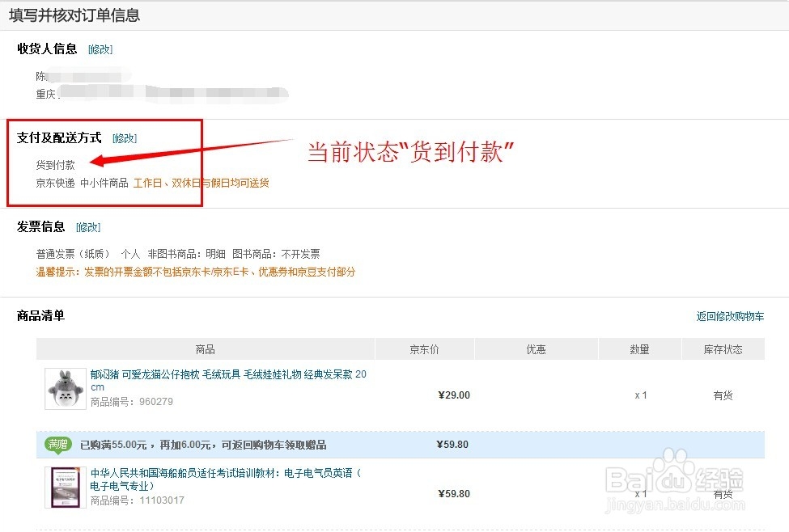
Task: Click the green 满赠 badge icon
Action: coord(58,445)
